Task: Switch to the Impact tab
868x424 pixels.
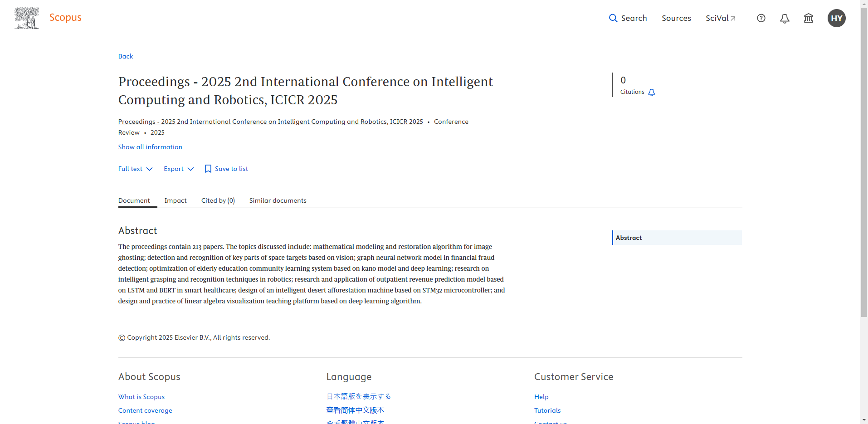Action: (x=176, y=200)
